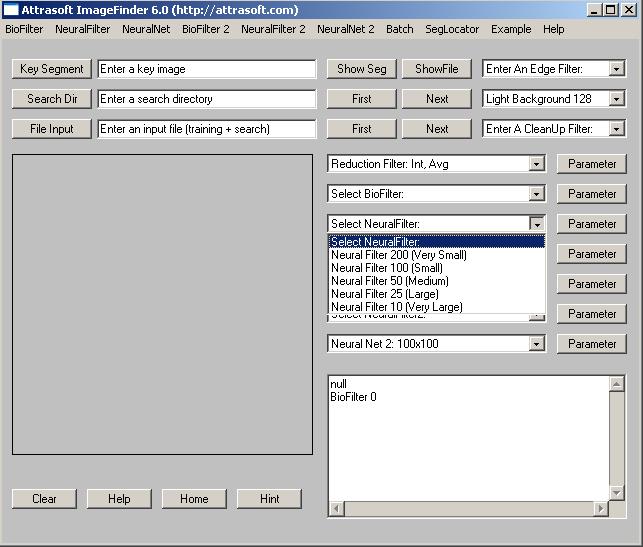This screenshot has width=643, height=547.
Task: Open the SegLocator menu
Action: point(452,29)
